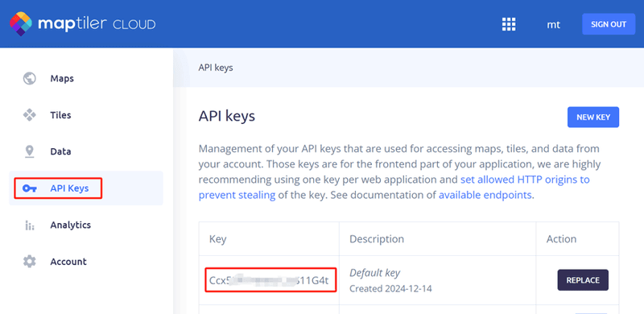Click REPLACE for the default key
Viewport: 644px width, 314px height.
click(583, 280)
